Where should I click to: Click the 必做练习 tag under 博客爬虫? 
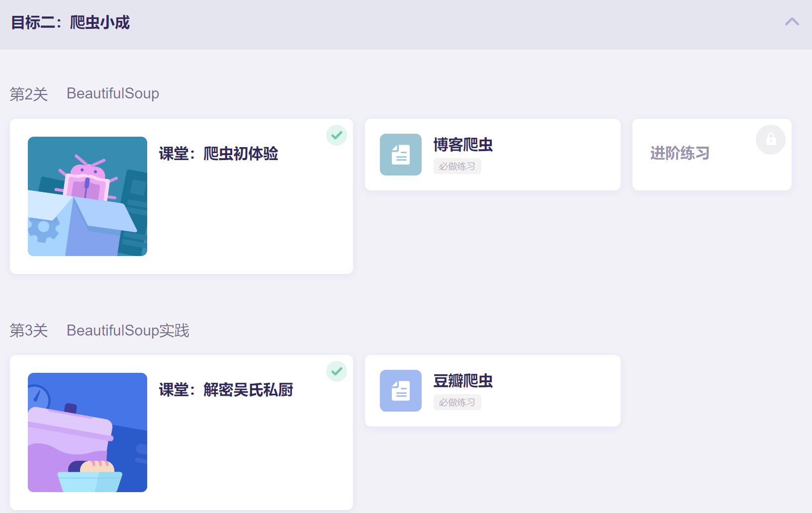pos(457,167)
